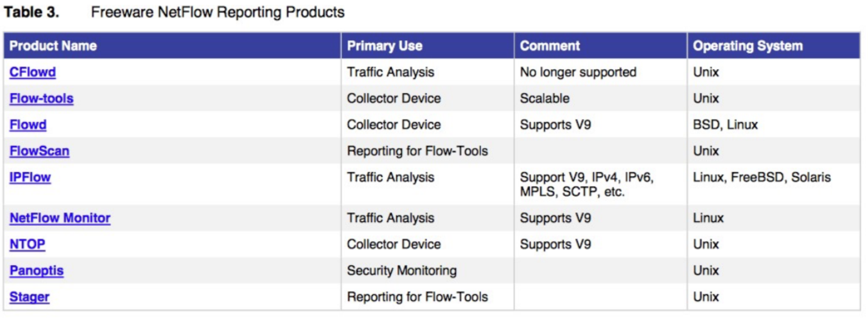Image resolution: width=868 pixels, height=320 pixels.
Task: Visit the FlowScan product link
Action: [x=39, y=151]
